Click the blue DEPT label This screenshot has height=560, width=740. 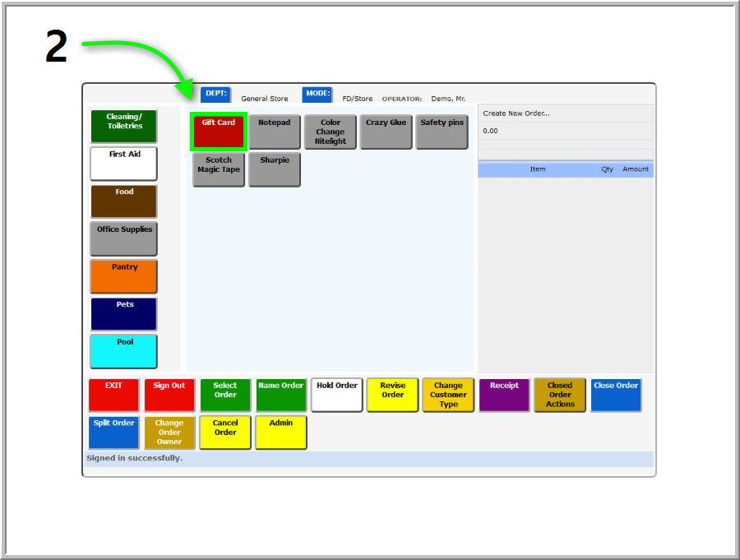click(x=215, y=95)
